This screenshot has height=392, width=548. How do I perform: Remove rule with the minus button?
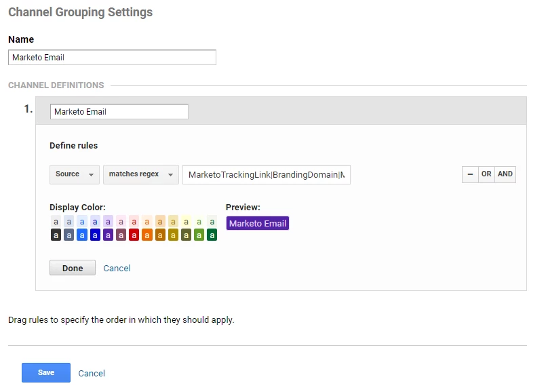tap(470, 174)
